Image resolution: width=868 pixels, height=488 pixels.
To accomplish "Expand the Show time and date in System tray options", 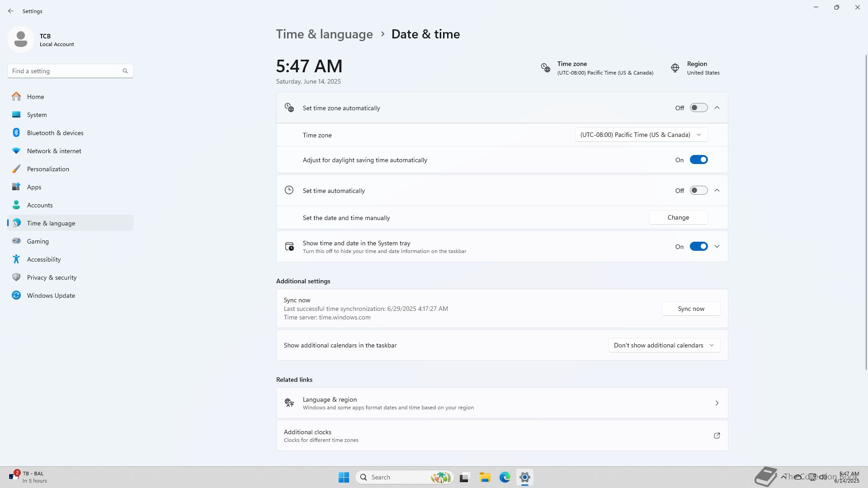I will [x=717, y=247].
